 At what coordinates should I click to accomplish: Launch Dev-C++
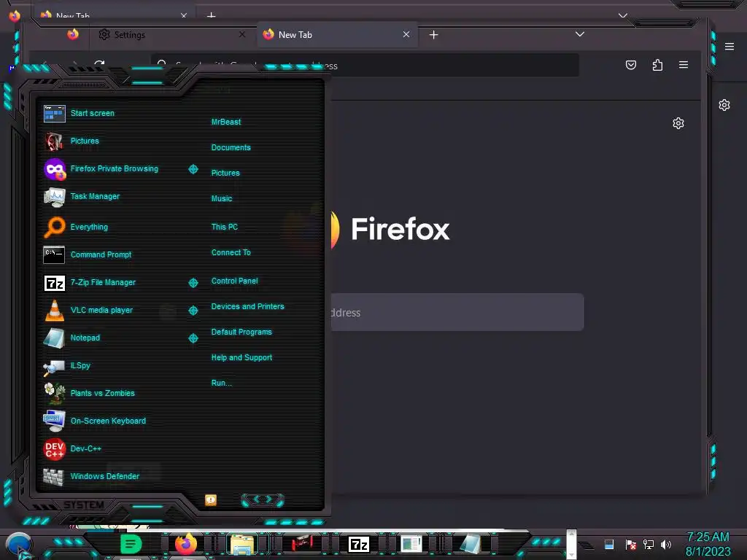[72, 448]
